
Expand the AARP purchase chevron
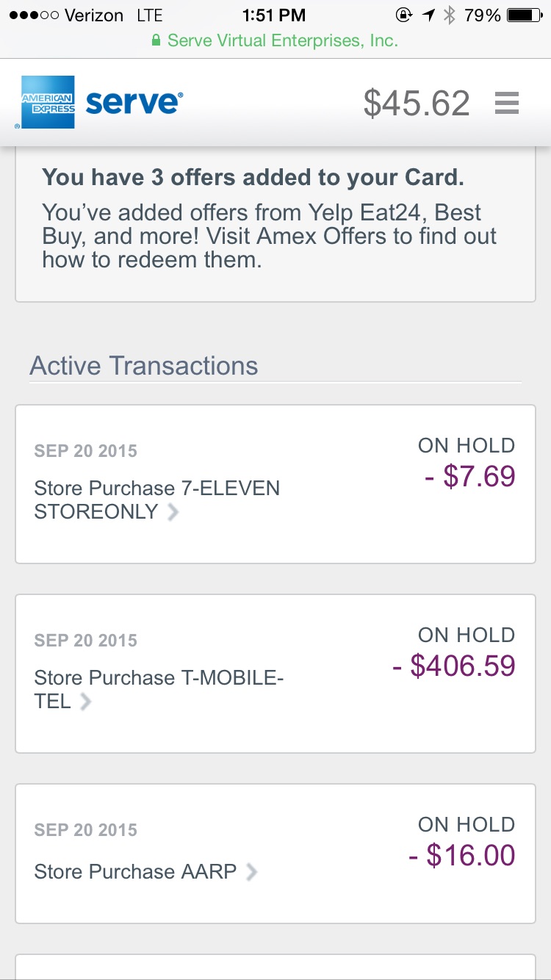[x=251, y=872]
